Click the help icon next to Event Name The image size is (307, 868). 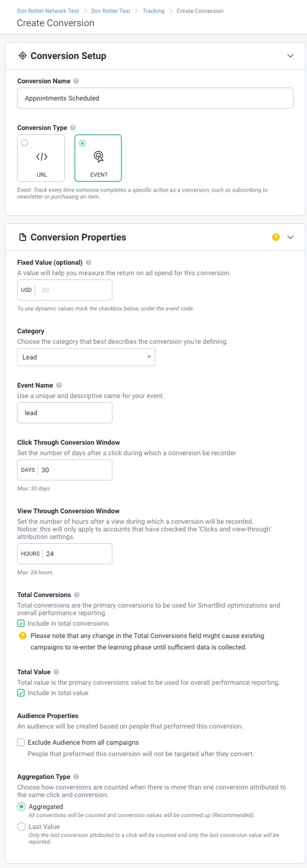[59, 385]
